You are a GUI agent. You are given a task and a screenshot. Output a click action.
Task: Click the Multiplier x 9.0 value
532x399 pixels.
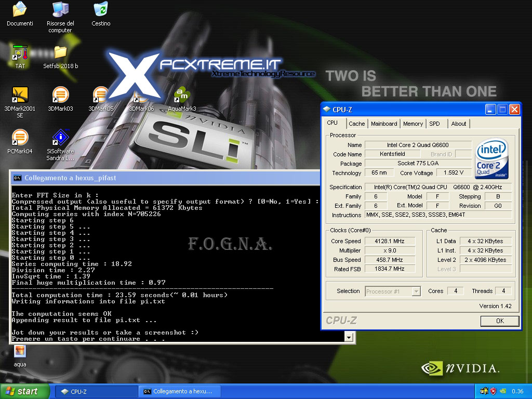point(390,250)
